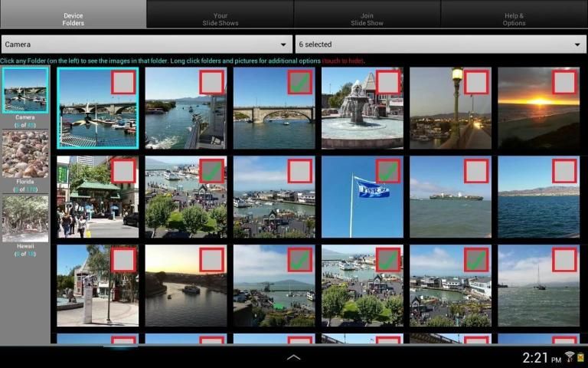Open the 6 selected dropdown

(439, 44)
